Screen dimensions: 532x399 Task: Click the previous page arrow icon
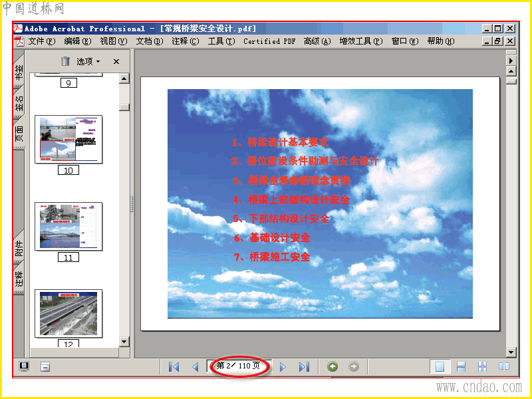coord(195,367)
